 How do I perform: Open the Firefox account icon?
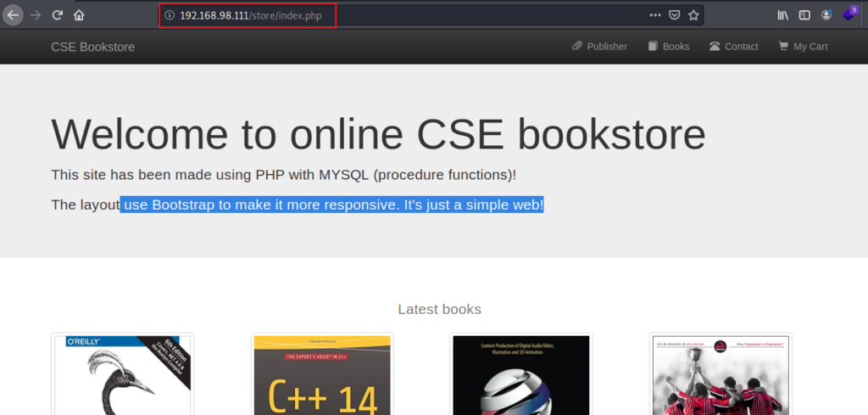tap(826, 15)
